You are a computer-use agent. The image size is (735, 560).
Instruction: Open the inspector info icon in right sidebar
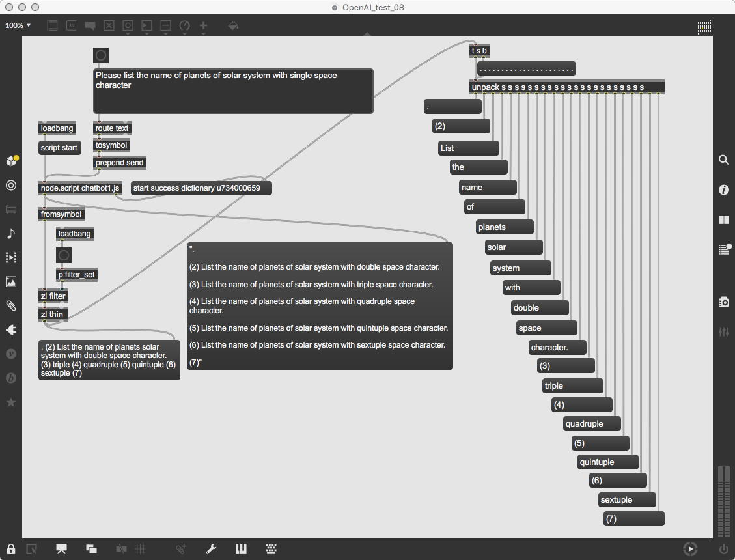724,189
